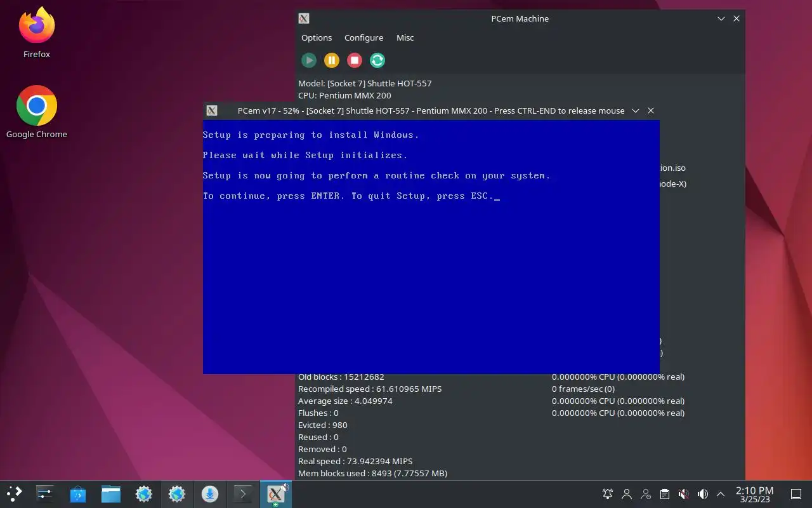Select the Average size : 4.049974 line
This screenshot has width=812, height=508.
[345, 401]
